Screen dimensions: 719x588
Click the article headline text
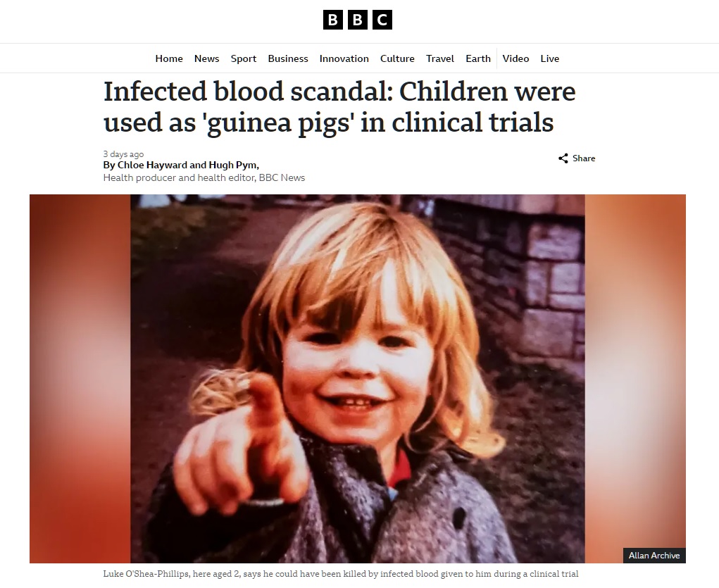339,107
